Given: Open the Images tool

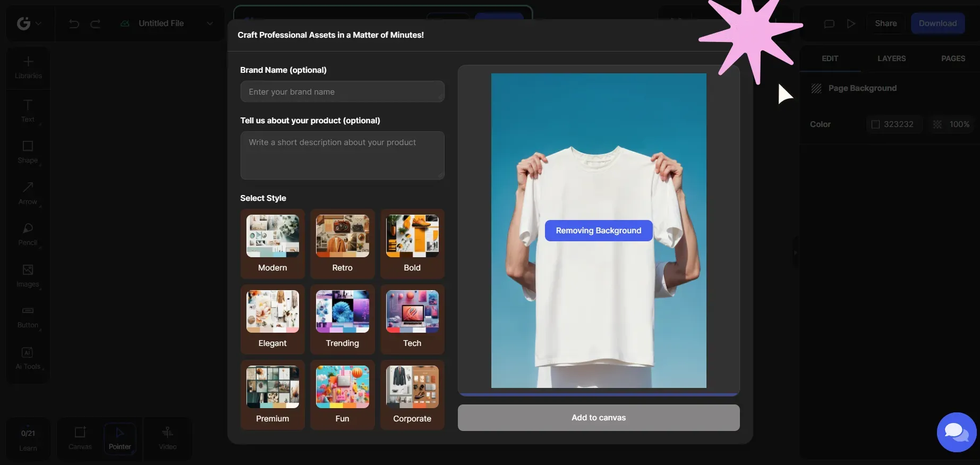Looking at the screenshot, I should [28, 276].
